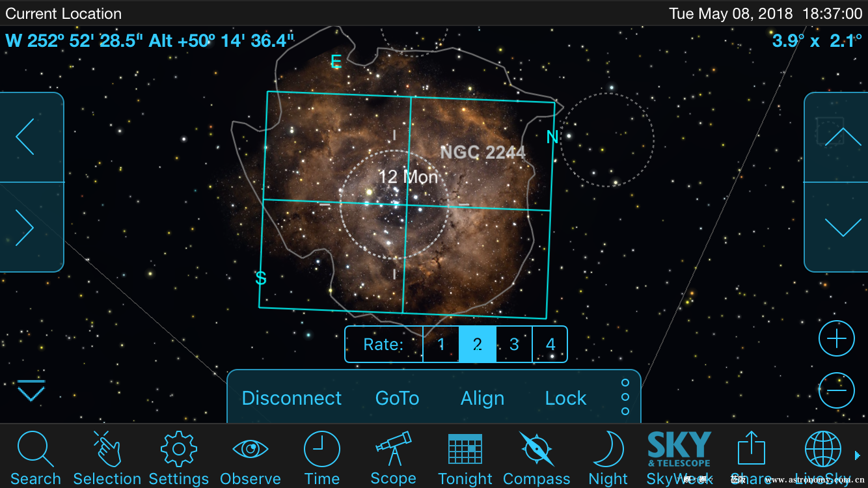Zoom out with minus circle button
Image resolution: width=868 pixels, height=488 pixels.
point(836,390)
